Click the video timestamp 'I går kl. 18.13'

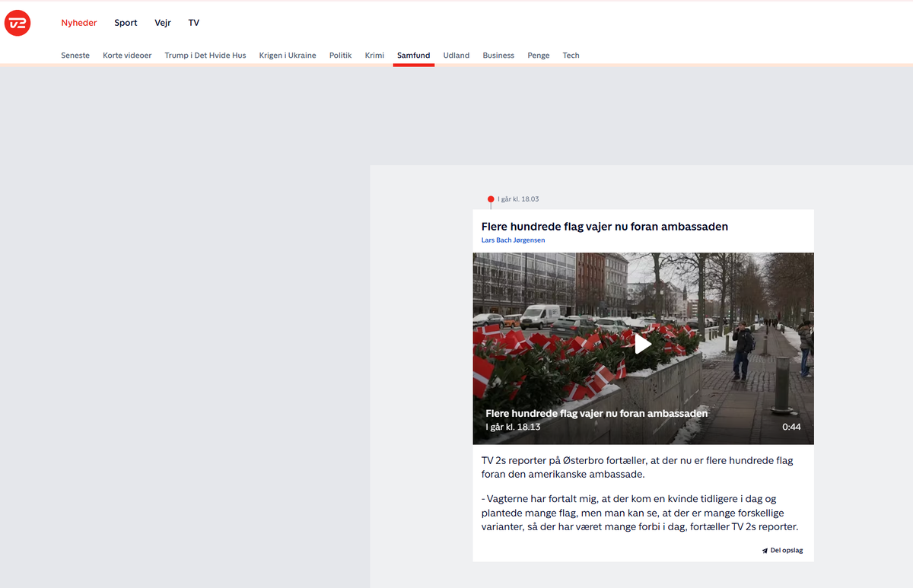coord(513,427)
